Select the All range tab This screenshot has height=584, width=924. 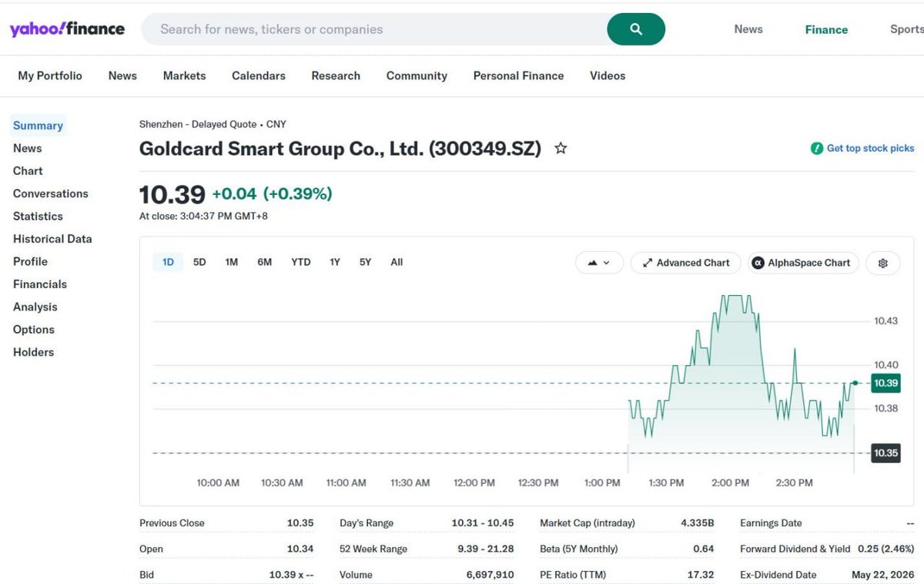pyautogui.click(x=397, y=262)
